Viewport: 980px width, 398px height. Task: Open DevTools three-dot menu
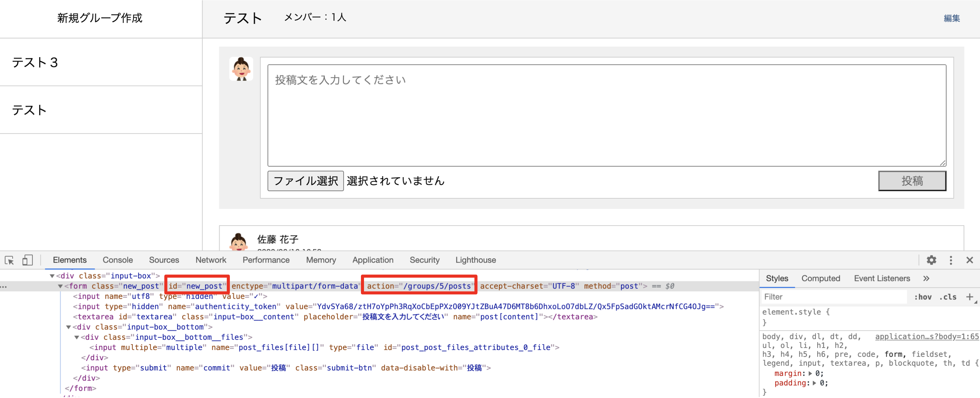point(951,260)
